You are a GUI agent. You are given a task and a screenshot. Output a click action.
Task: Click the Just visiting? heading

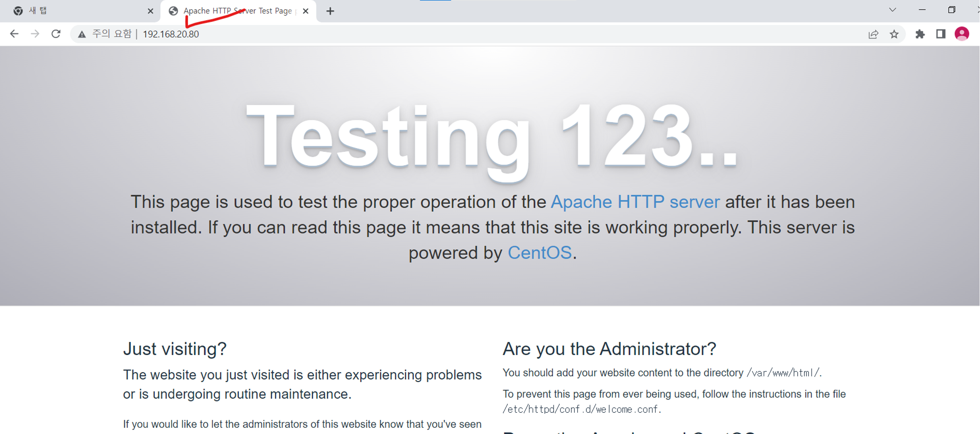pos(175,349)
